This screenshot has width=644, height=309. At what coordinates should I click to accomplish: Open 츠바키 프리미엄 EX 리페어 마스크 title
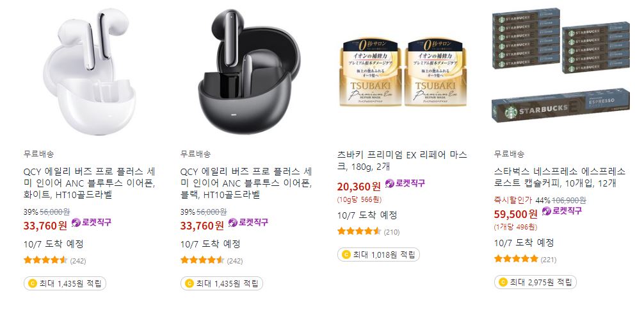coord(401,161)
